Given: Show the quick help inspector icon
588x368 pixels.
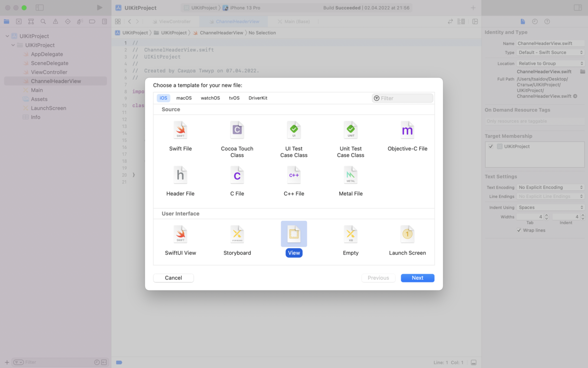Looking at the screenshot, I should 547,22.
